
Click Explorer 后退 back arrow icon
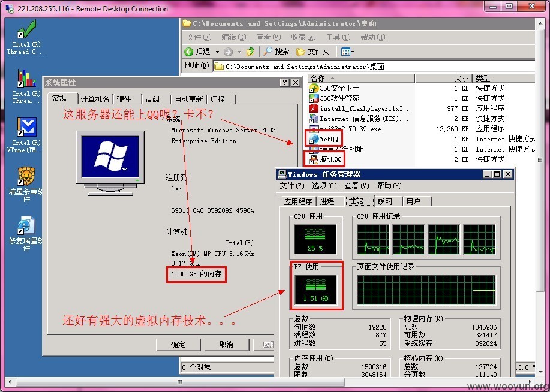point(189,52)
